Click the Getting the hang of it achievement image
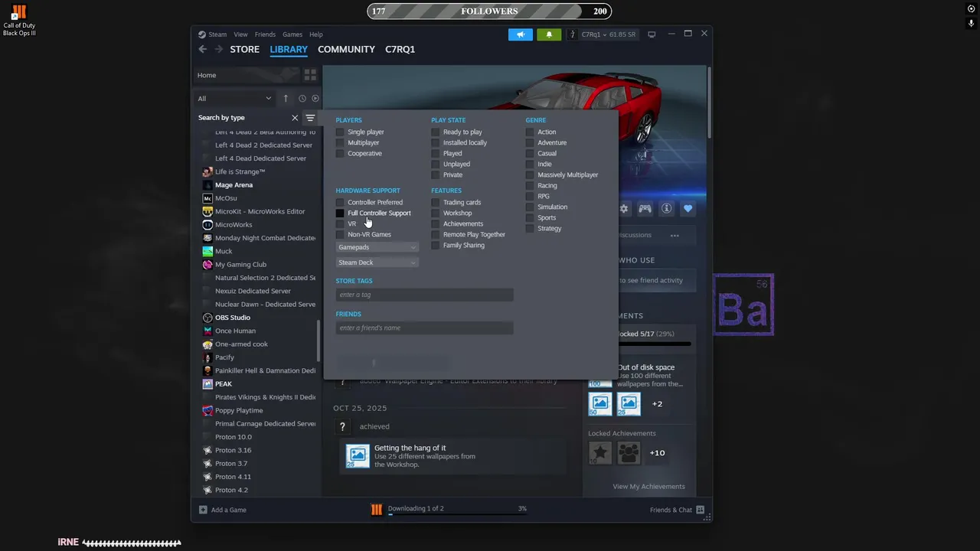 point(358,456)
